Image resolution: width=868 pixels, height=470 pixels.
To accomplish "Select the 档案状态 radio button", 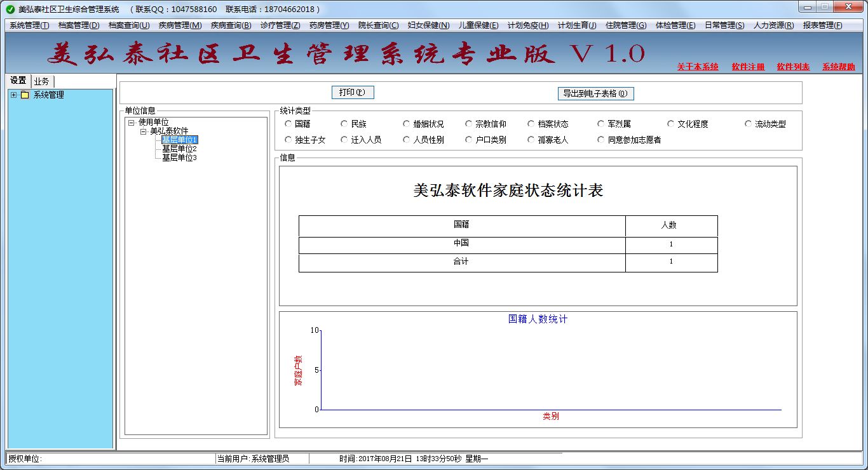I will [x=531, y=124].
